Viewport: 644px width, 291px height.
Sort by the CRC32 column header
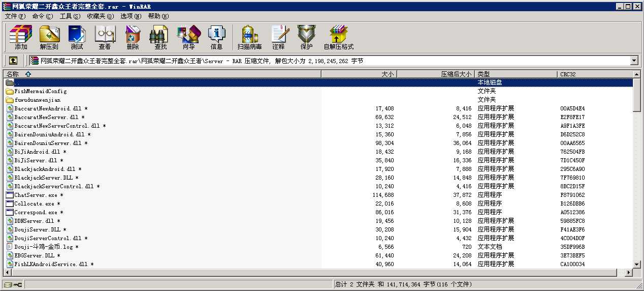click(595, 74)
